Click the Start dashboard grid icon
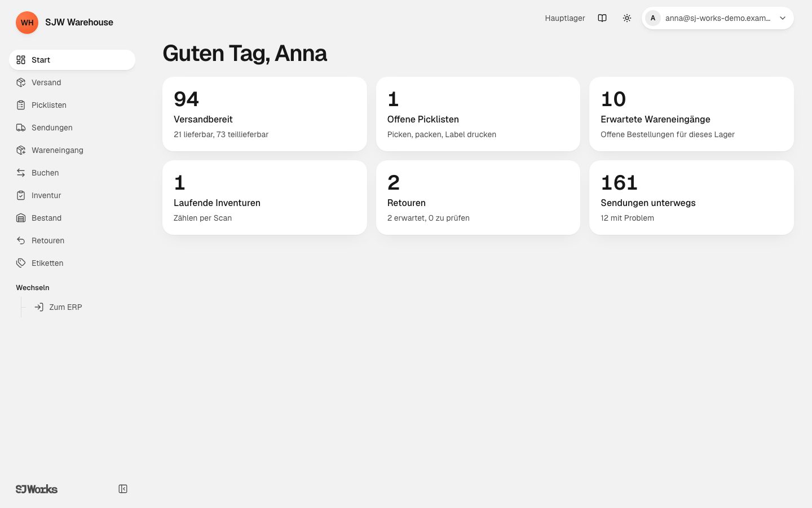The image size is (812, 508). [21, 60]
